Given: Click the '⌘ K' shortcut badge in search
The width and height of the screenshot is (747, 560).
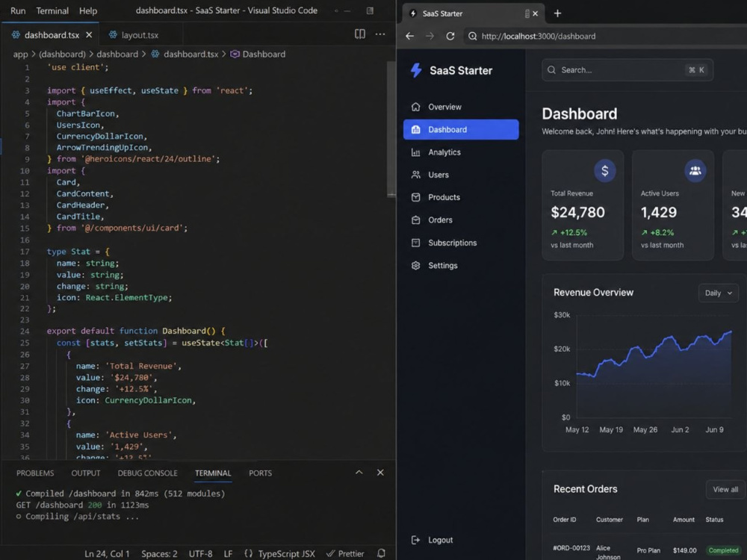Looking at the screenshot, I should 696,70.
